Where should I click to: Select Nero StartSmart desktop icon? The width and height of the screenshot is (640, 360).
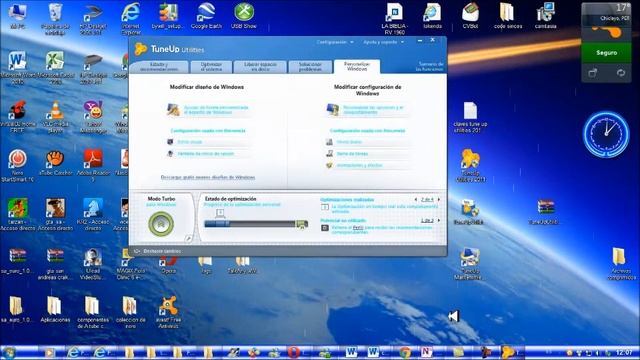click(x=17, y=166)
